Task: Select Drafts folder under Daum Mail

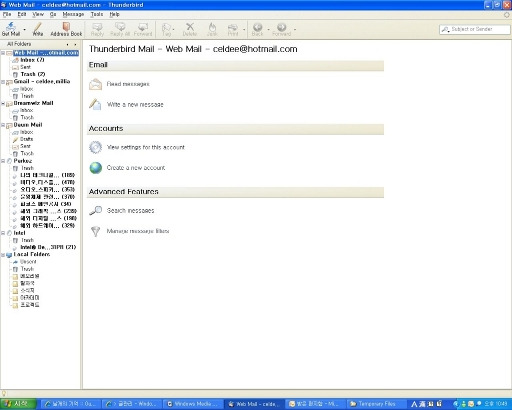Action: [27, 139]
